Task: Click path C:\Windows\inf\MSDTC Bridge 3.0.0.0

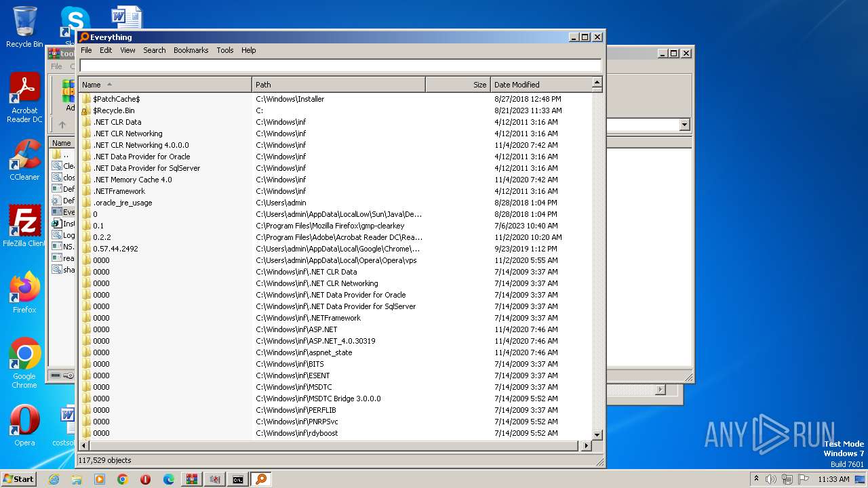Action: coord(318,399)
